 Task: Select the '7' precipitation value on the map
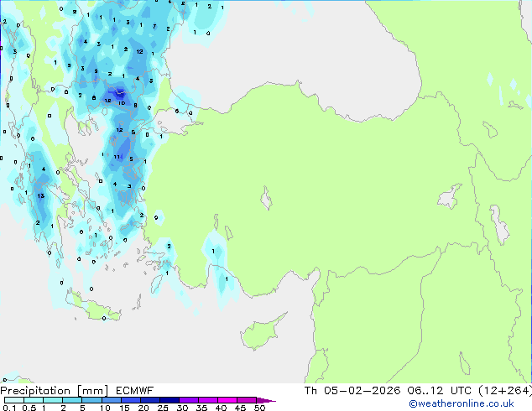pos(154,26)
